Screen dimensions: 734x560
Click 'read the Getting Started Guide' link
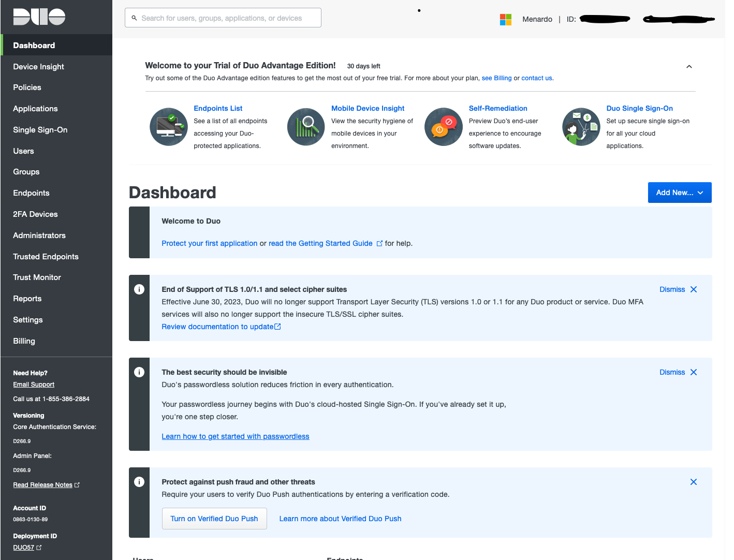[320, 243]
